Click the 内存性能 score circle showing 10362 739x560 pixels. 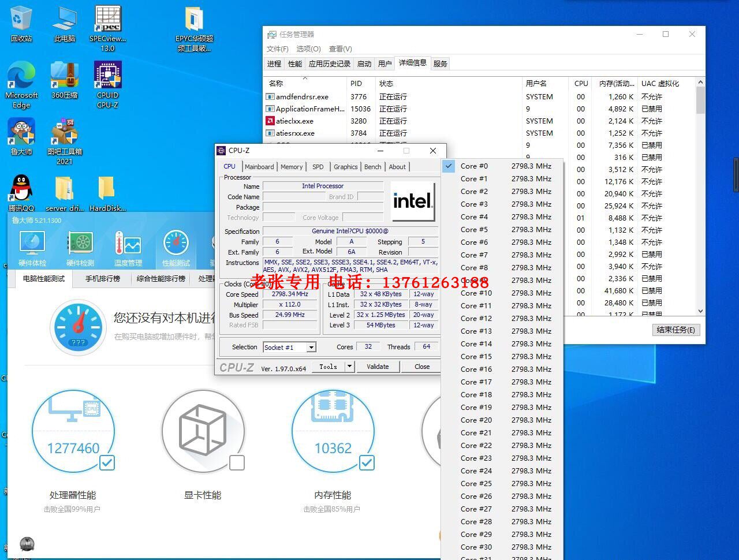pyautogui.click(x=333, y=431)
